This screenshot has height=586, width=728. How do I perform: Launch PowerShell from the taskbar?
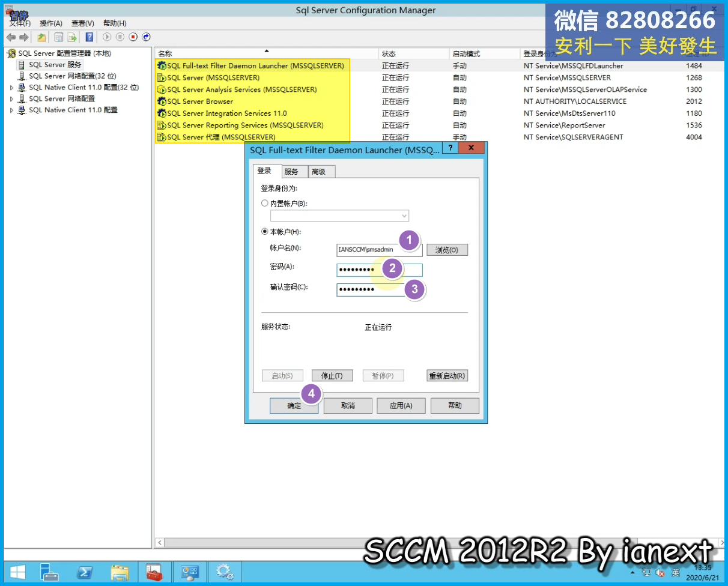point(85,572)
